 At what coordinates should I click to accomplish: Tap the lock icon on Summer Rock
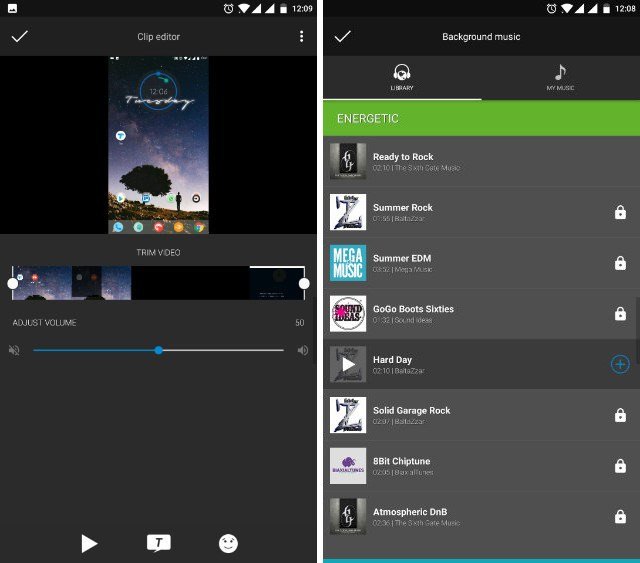click(x=620, y=212)
